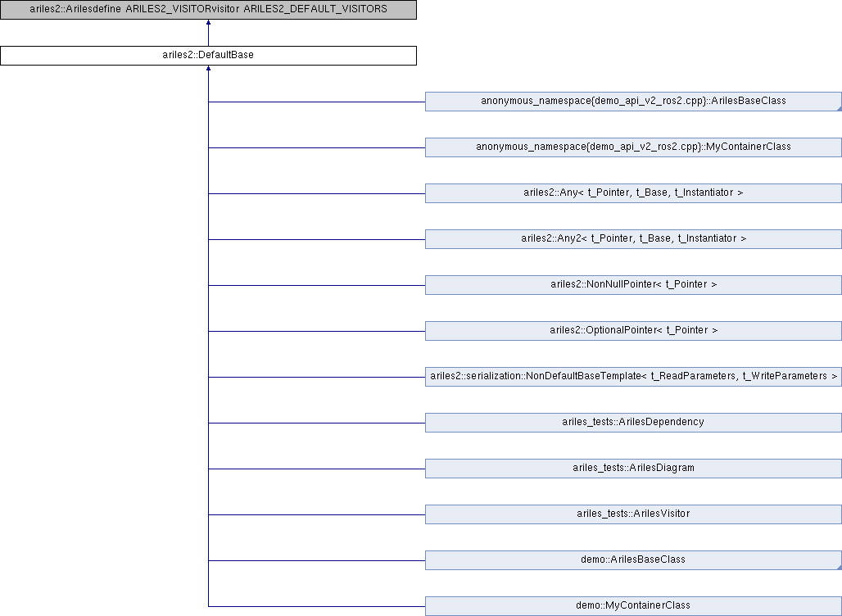
Task: Open the demo::ArilesBaseClass node
Action: tap(633, 560)
